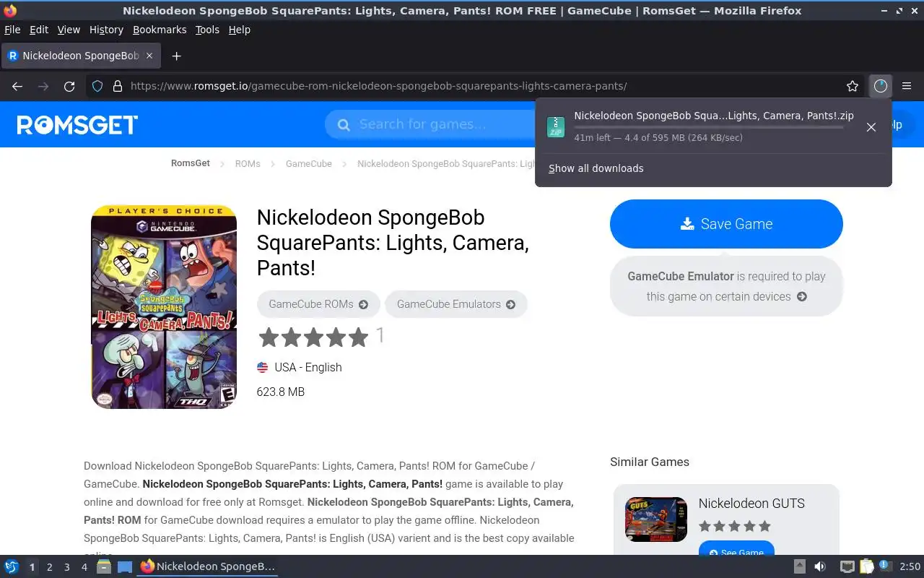The height and width of the screenshot is (578, 924).
Task: Click the Similar Games heading
Action: tap(650, 462)
